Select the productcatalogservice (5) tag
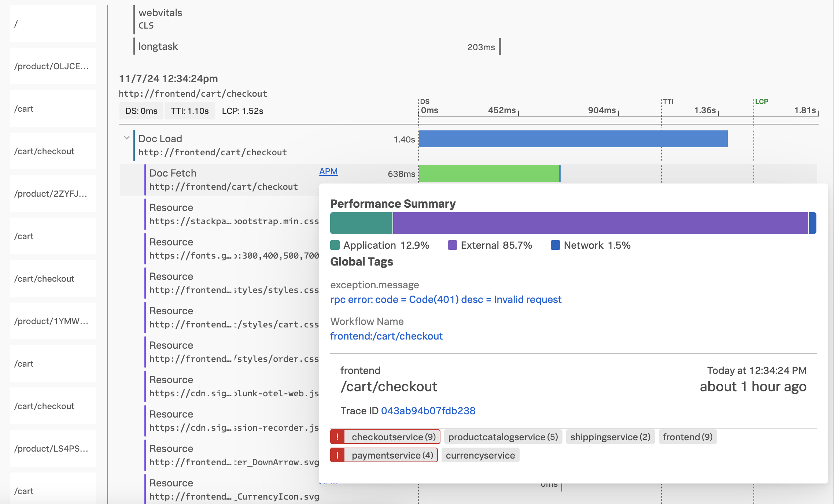 point(503,437)
